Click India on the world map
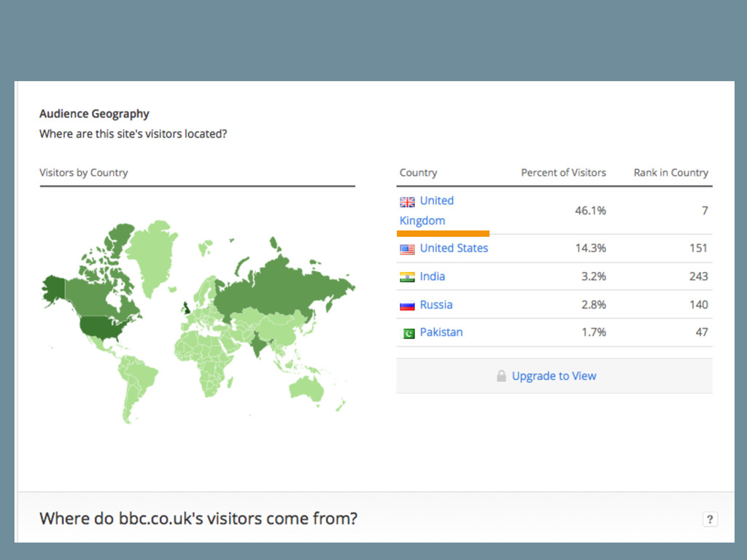747x560 pixels. tap(258, 344)
